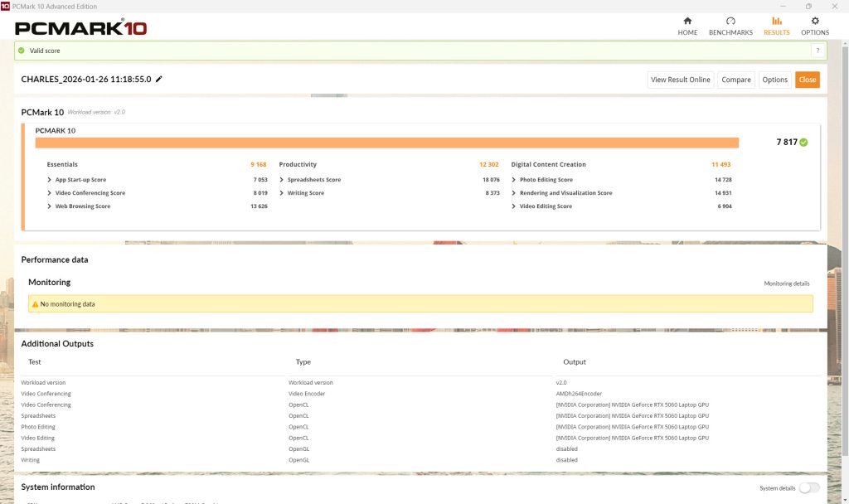Open the Options tab in top navigation

click(815, 26)
